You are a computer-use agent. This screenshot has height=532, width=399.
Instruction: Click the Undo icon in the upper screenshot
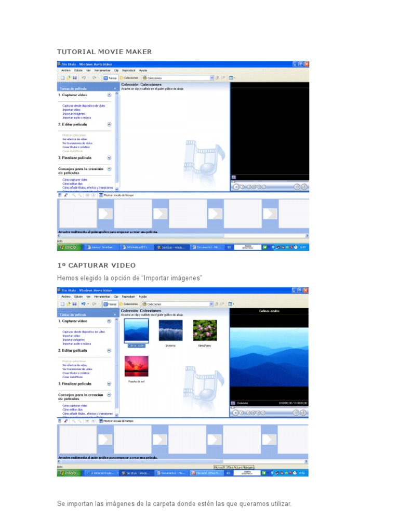pos(84,78)
